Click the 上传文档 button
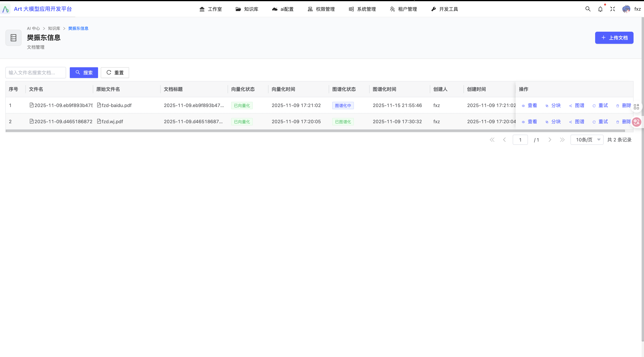Viewport: 644px width, 357px height. click(x=614, y=38)
